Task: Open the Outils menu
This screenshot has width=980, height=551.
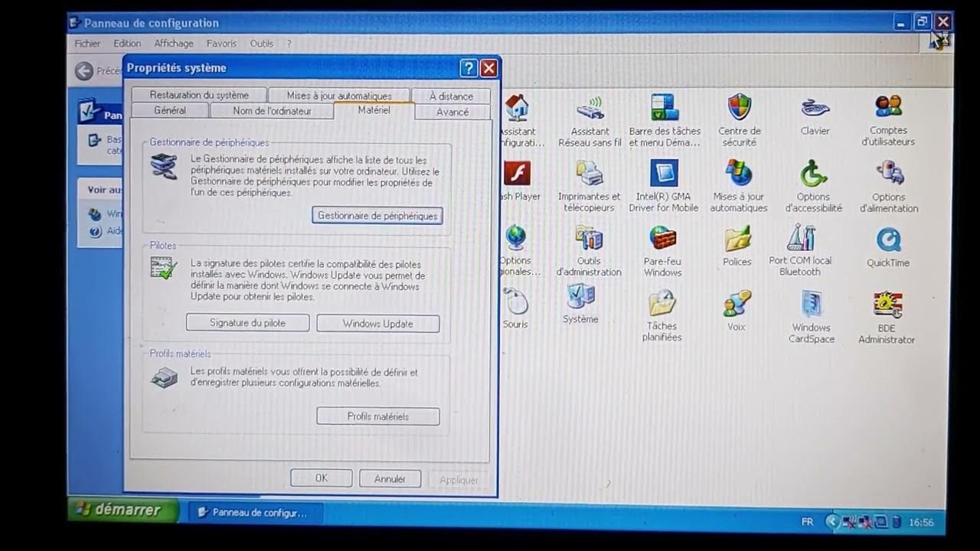Action: pyautogui.click(x=261, y=44)
